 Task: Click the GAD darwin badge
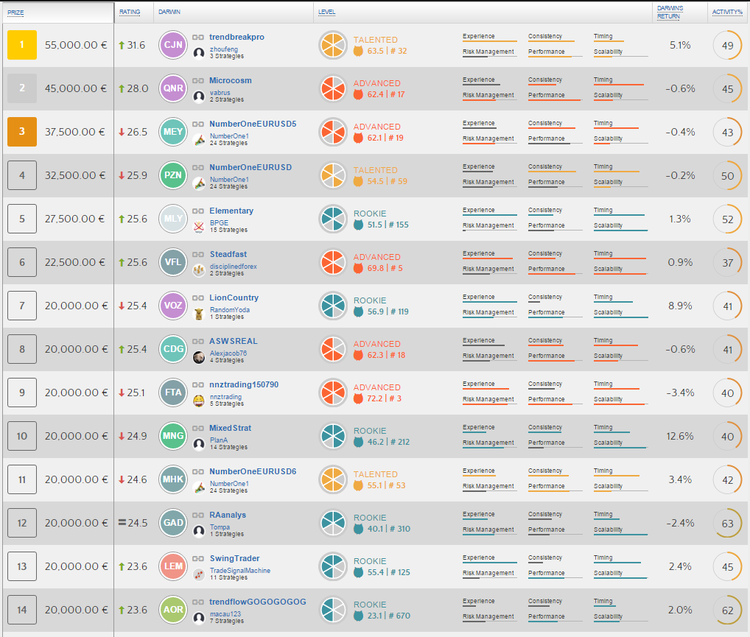173,523
